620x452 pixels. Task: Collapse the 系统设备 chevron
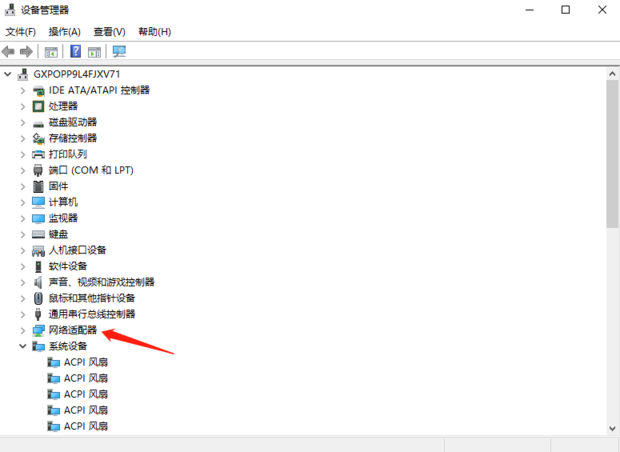pyautogui.click(x=23, y=346)
